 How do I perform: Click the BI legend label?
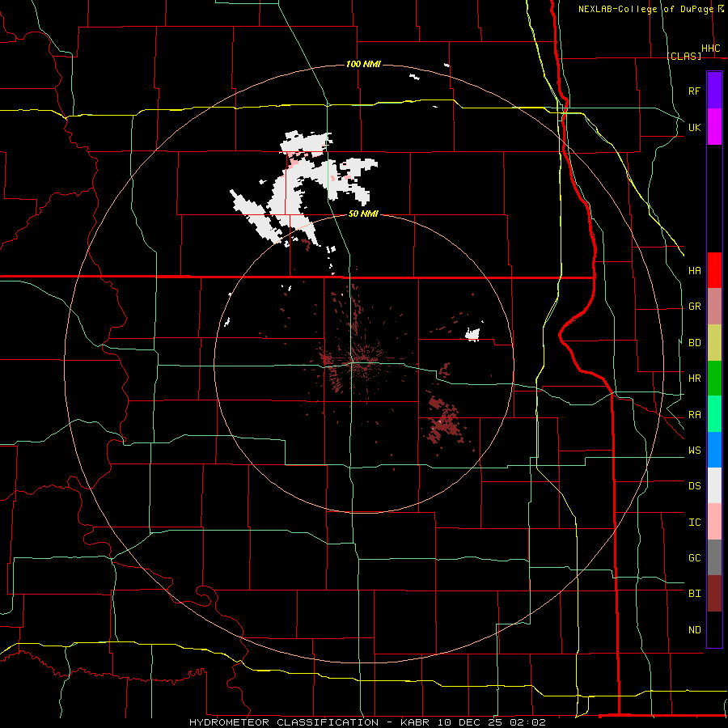(x=694, y=594)
